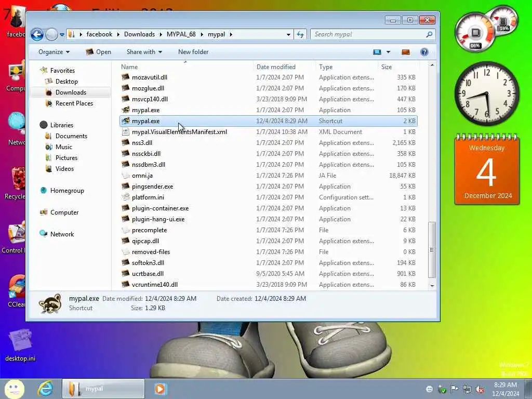Select the vcruntime140.dll file
Screen dimensions: 532x399
pos(155,284)
